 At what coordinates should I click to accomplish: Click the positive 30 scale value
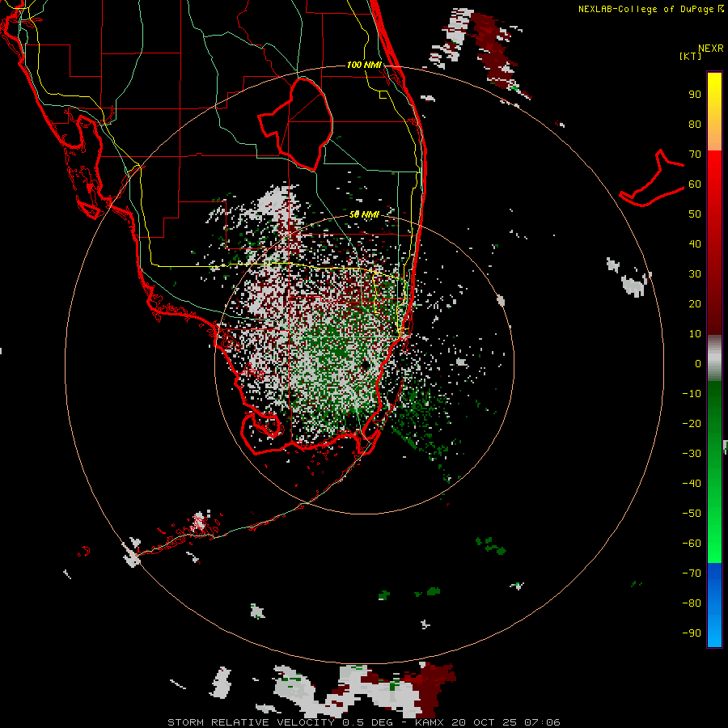click(695, 274)
